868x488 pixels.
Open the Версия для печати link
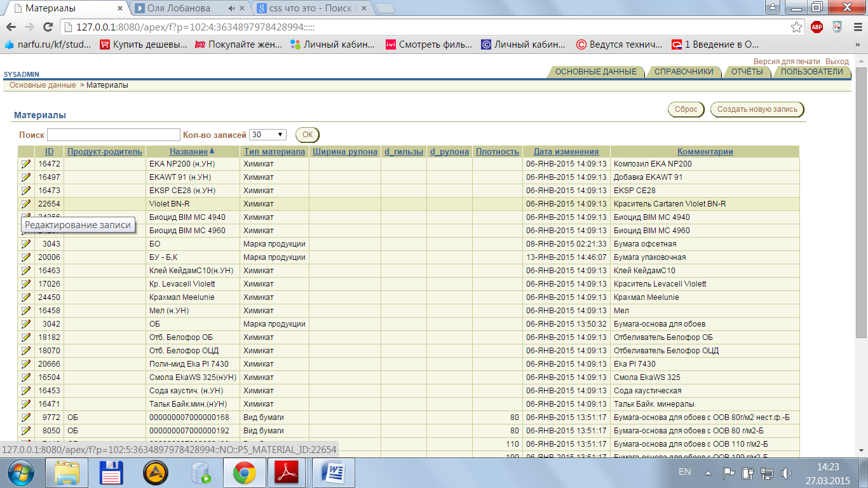pyautogui.click(x=787, y=62)
